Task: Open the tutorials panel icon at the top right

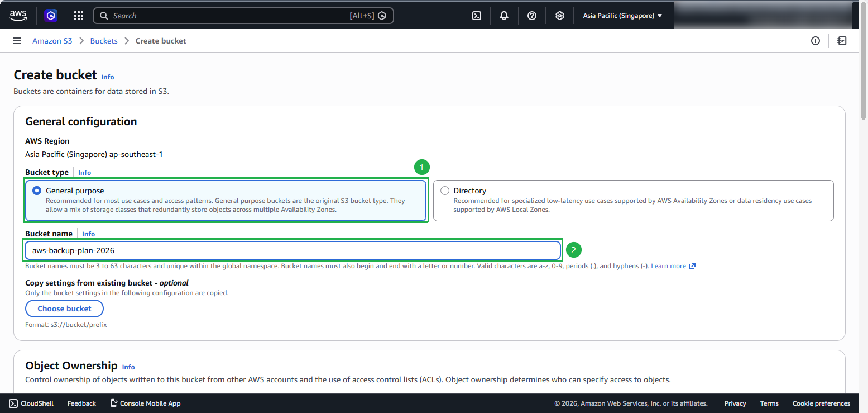Action: (x=842, y=41)
